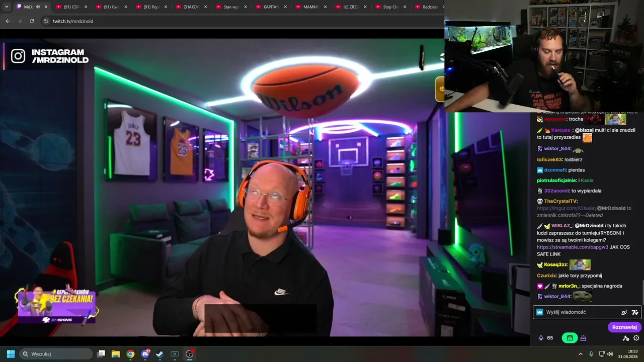Viewport: 644px width, 362px height.
Task: Open the Xbox Game Bar taskbar icon
Action: point(175,354)
